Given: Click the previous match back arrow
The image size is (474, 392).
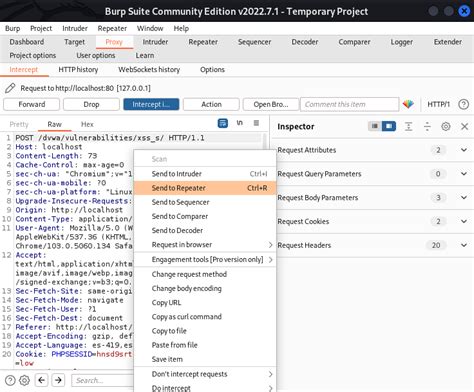Looking at the screenshot, I should pyautogui.click(x=42, y=380).
